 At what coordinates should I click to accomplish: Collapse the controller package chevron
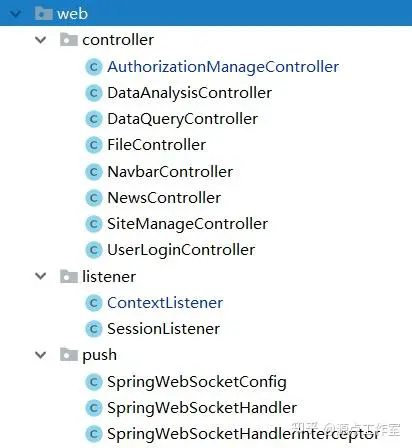[41, 40]
